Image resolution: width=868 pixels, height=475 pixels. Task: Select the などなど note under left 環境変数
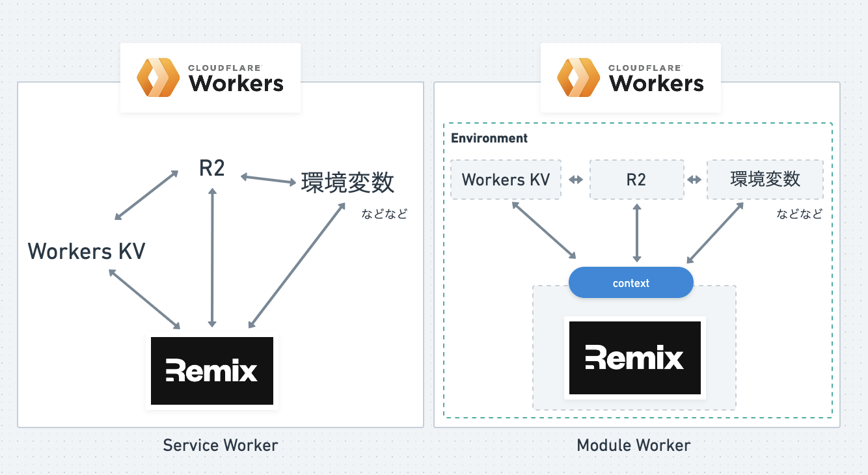coord(385,213)
